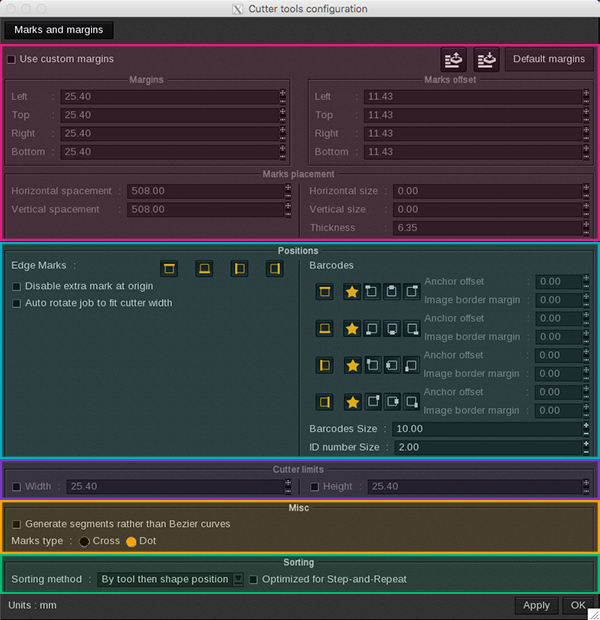Check Auto rotate job to fit cutter width

point(17,303)
